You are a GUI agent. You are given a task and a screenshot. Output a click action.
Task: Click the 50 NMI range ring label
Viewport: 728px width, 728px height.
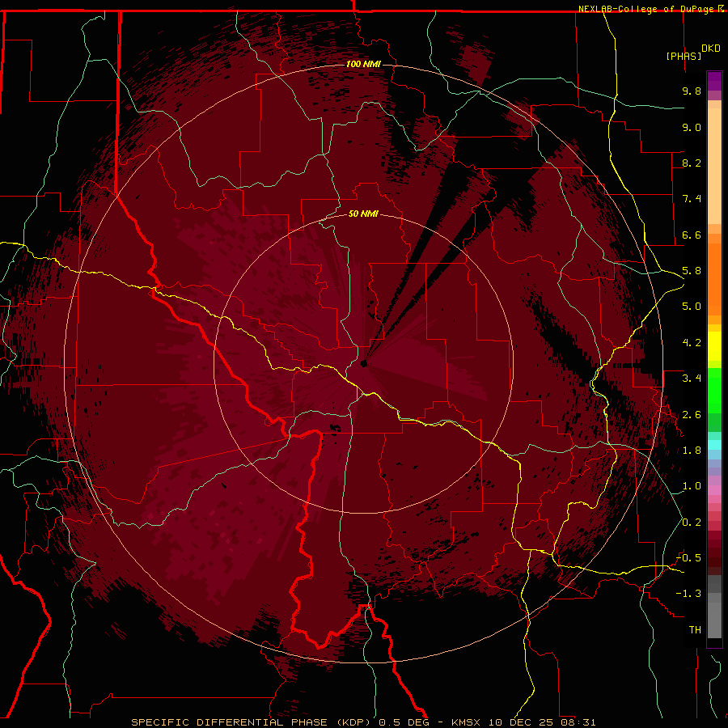click(x=363, y=214)
